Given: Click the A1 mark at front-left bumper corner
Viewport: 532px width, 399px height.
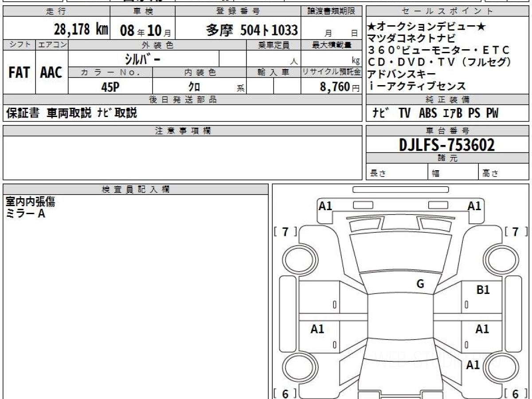Looking at the screenshot, I should [325, 206].
